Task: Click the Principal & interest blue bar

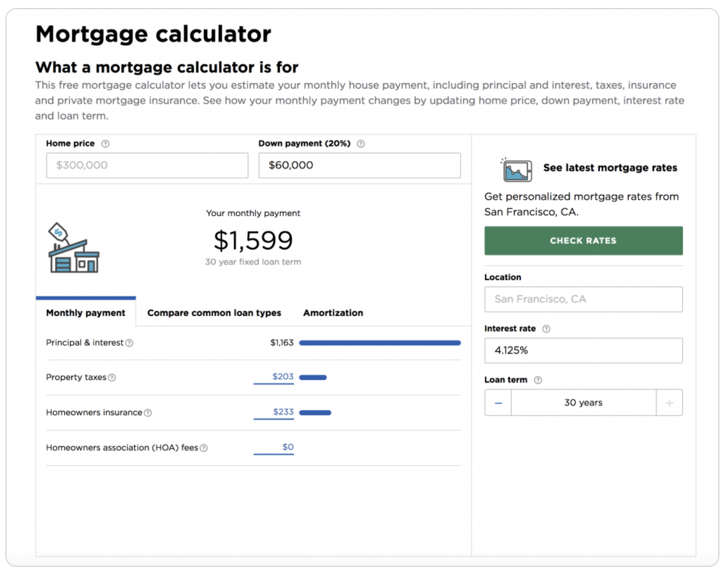Action: point(380,343)
